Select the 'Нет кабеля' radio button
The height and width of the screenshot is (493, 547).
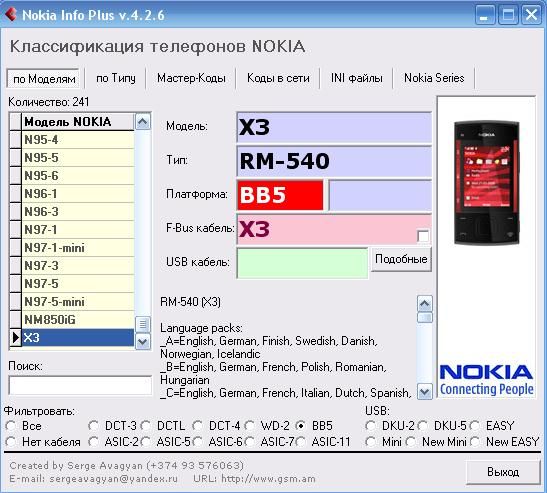[x=10, y=442]
